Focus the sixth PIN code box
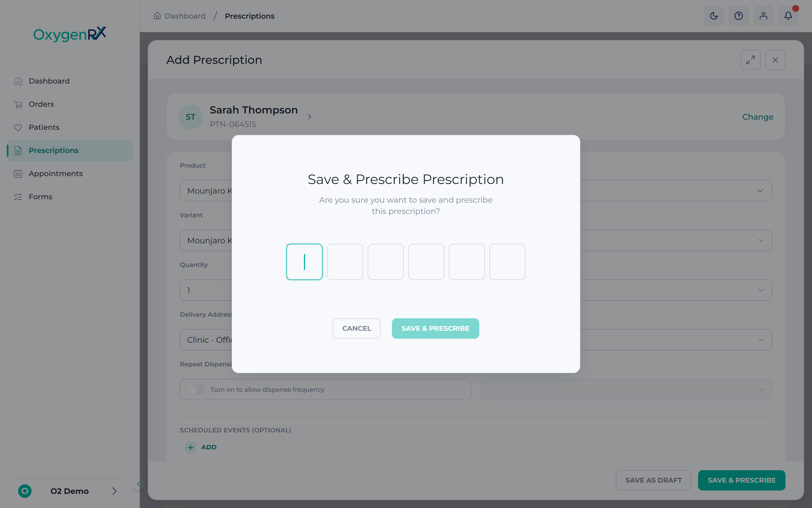 coord(507,262)
